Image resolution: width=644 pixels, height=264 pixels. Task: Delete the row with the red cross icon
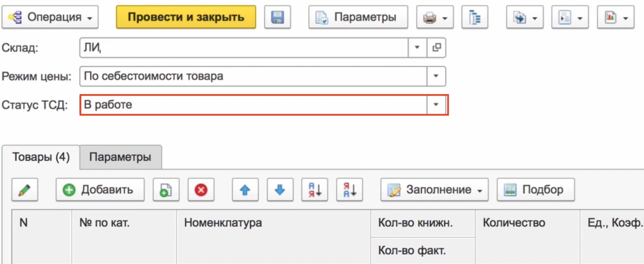click(x=201, y=190)
